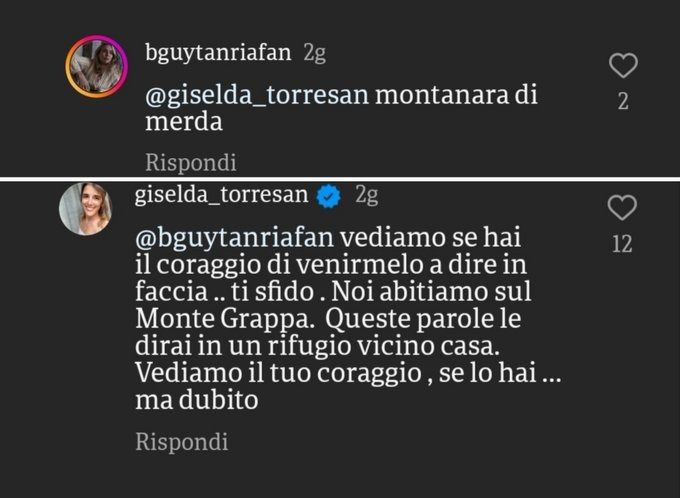Like the comment by bguytanriafan
680x498 pixels.
pos(623,67)
